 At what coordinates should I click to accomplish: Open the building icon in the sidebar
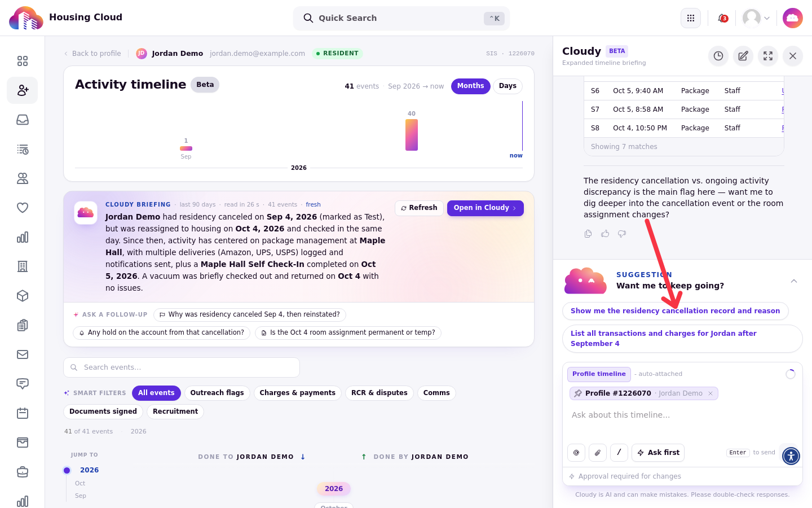coord(23,266)
